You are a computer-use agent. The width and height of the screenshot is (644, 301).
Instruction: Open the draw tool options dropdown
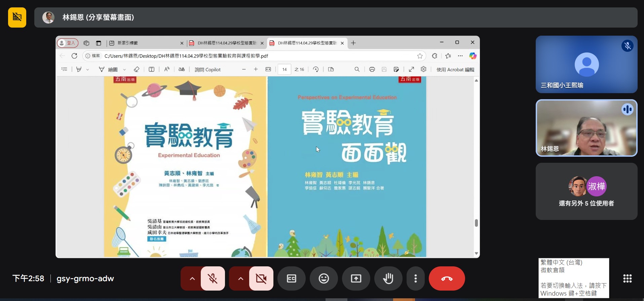click(124, 70)
